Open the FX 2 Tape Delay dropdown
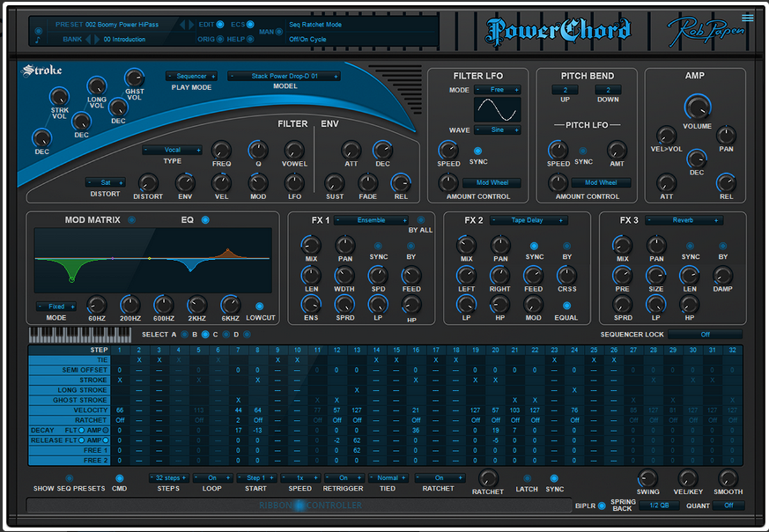The image size is (769, 532). pyautogui.click(x=528, y=220)
